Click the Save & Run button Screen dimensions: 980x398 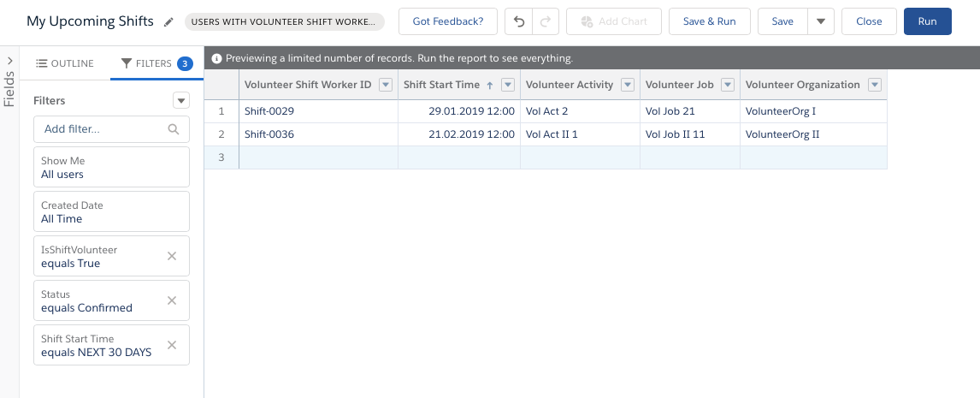coord(710,21)
